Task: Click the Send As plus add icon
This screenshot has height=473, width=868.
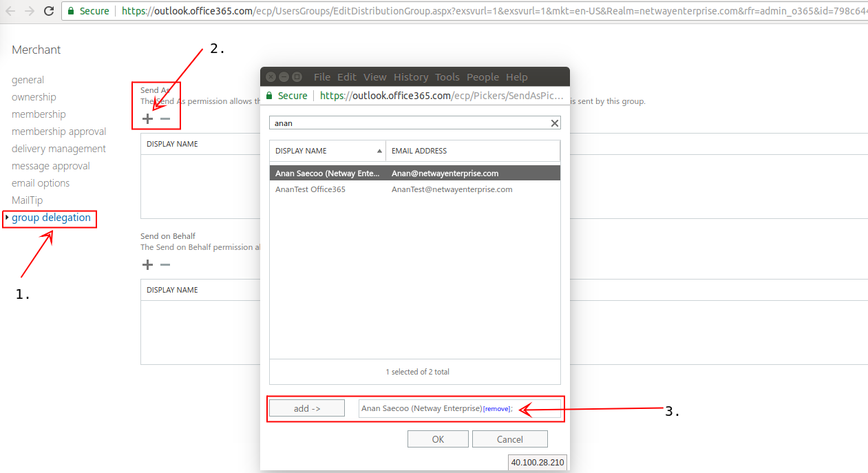Action: click(x=147, y=119)
